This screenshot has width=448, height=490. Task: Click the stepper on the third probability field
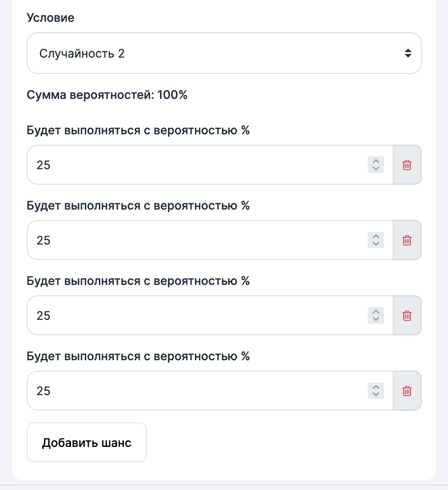point(376,315)
